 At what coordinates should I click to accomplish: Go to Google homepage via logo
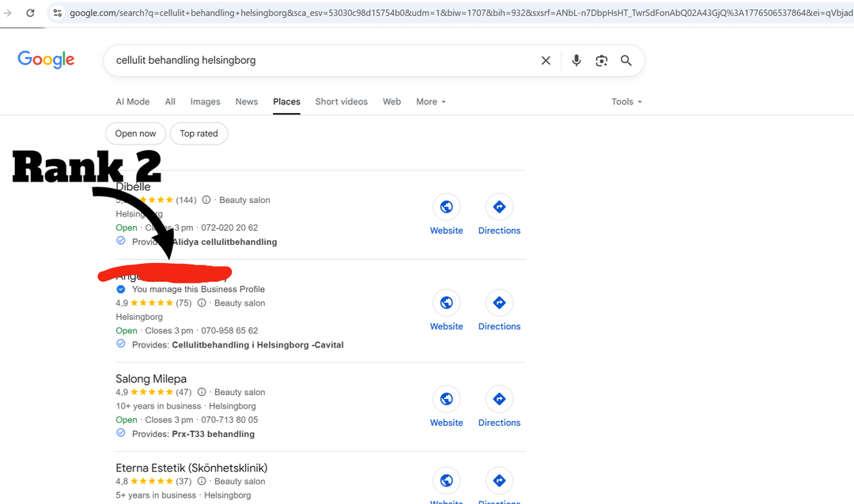pos(46,59)
